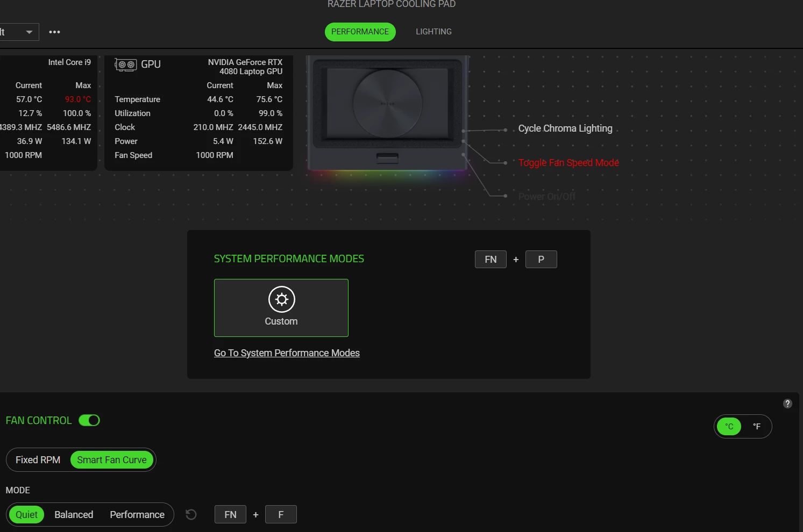803x532 pixels.
Task: Click the Cycle Chroma Lighting label
Action: (565, 128)
